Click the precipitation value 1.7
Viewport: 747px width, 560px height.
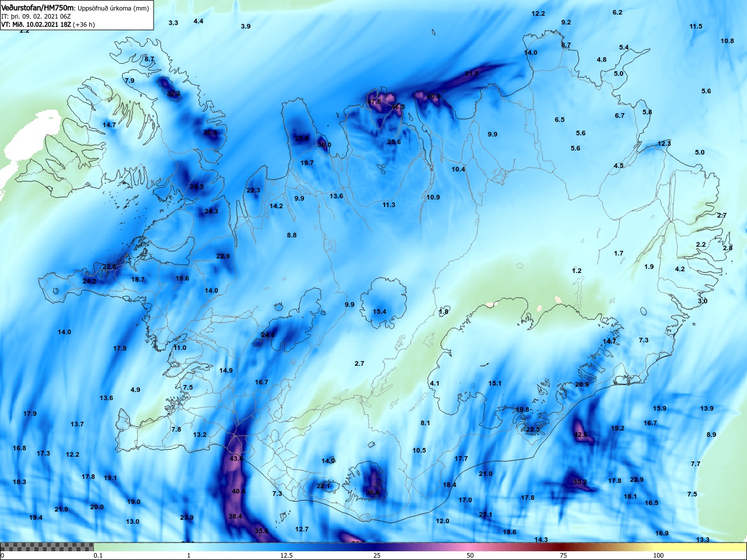point(619,253)
